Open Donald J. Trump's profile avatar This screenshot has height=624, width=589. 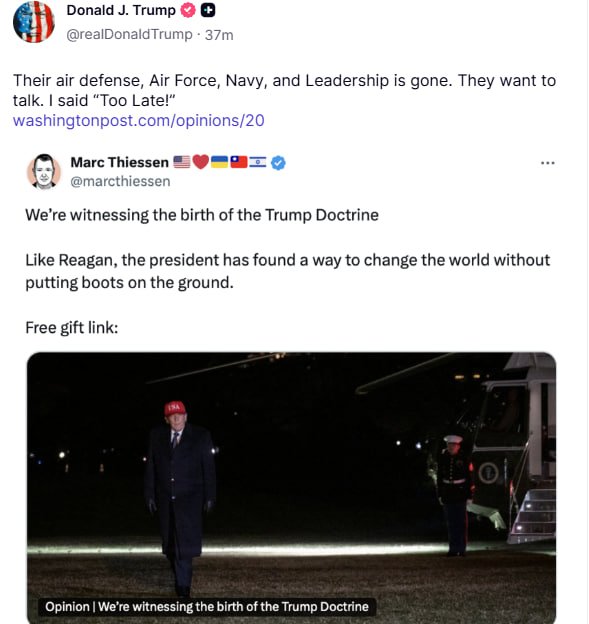(34, 21)
